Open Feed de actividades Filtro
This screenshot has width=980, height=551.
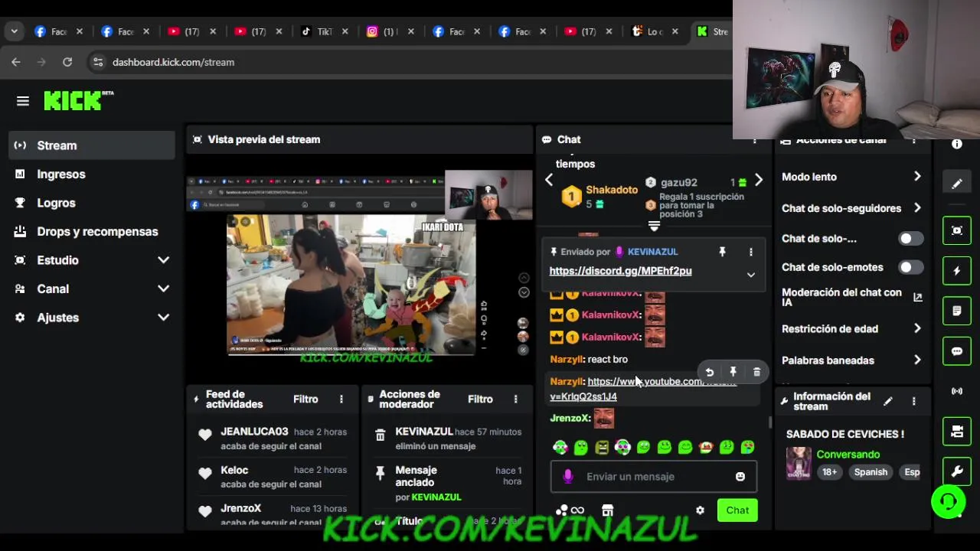pyautogui.click(x=305, y=399)
